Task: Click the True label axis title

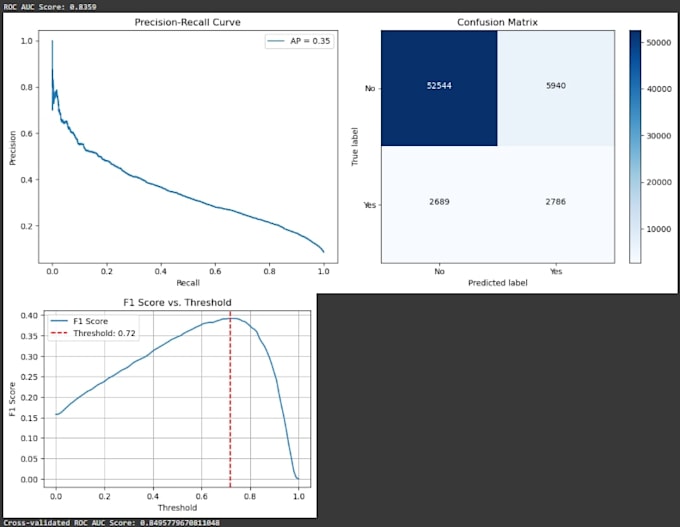Action: [x=355, y=147]
